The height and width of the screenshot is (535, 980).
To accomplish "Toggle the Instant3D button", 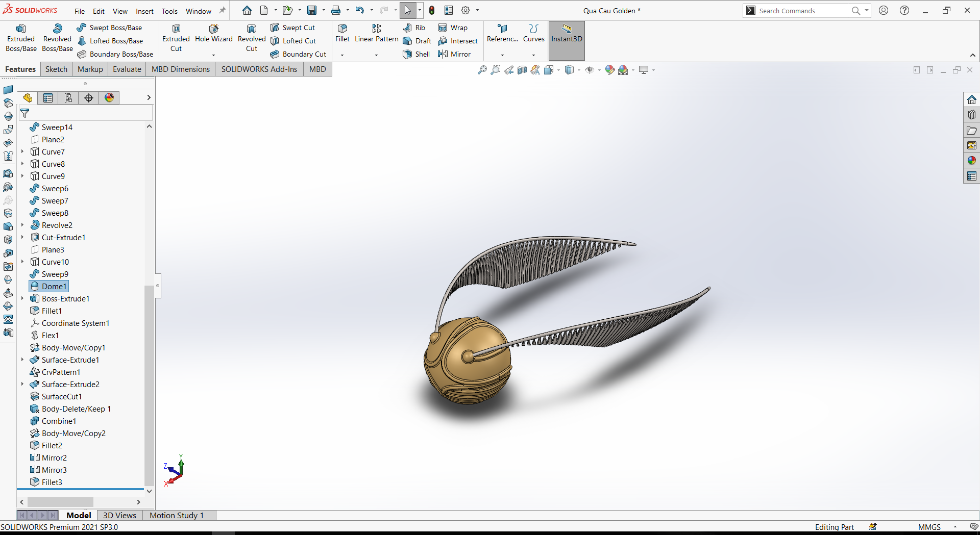I will pos(567,40).
